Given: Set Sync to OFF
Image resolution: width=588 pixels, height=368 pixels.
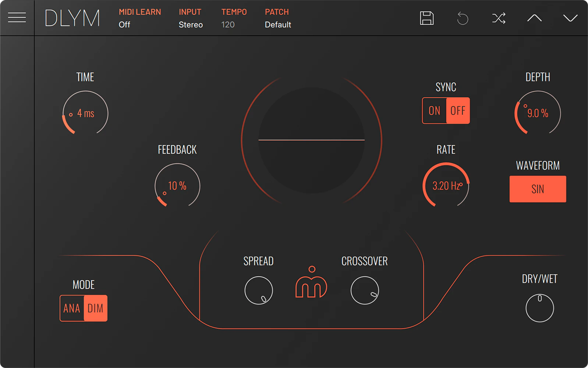Looking at the screenshot, I should point(458,111).
